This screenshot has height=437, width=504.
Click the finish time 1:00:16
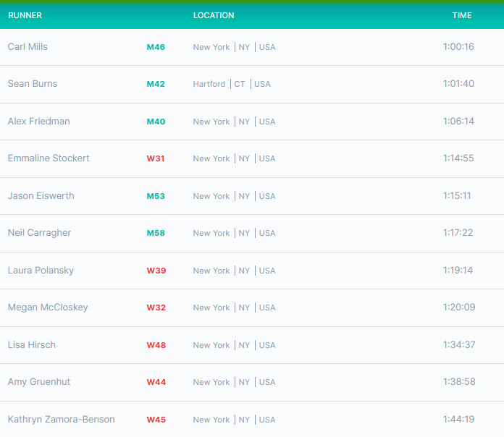coord(458,47)
